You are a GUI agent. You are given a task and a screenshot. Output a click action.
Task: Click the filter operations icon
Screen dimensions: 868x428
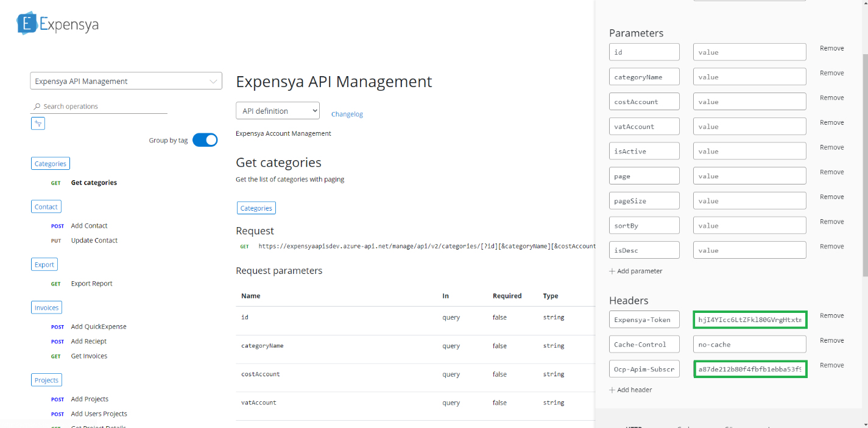[38, 124]
